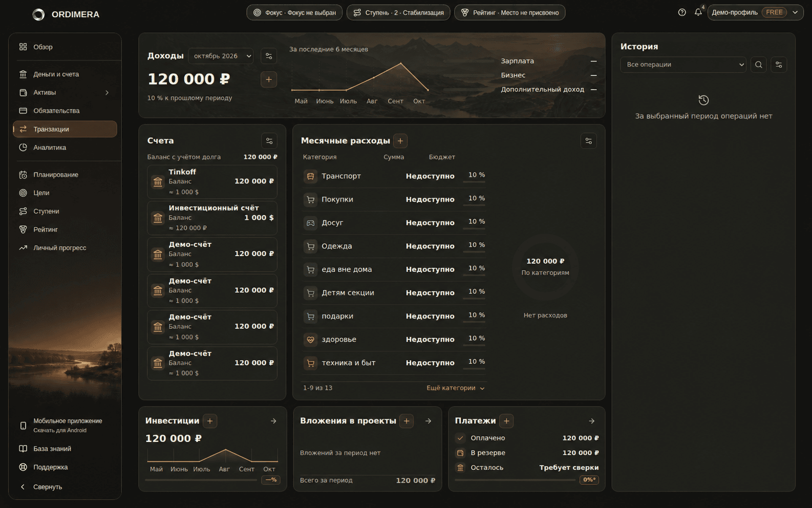The image size is (812, 508).
Task: Open the october 2026 period dropdown
Action: 221,56
